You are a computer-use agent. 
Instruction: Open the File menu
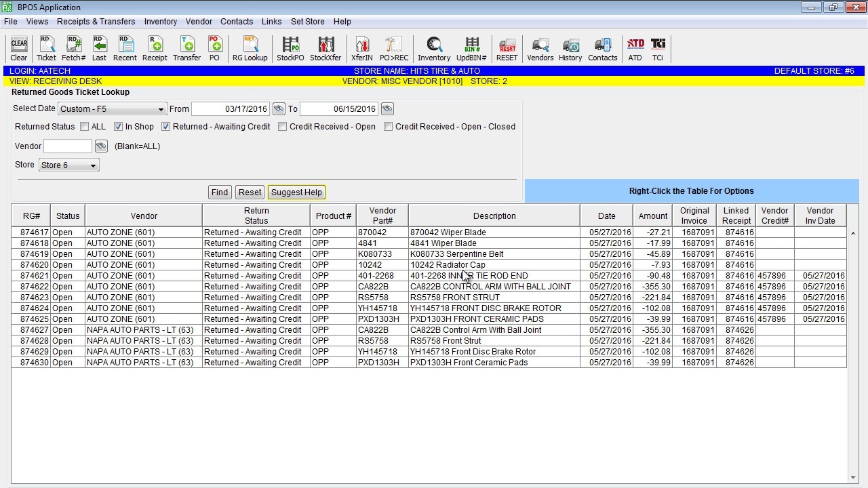click(11, 22)
